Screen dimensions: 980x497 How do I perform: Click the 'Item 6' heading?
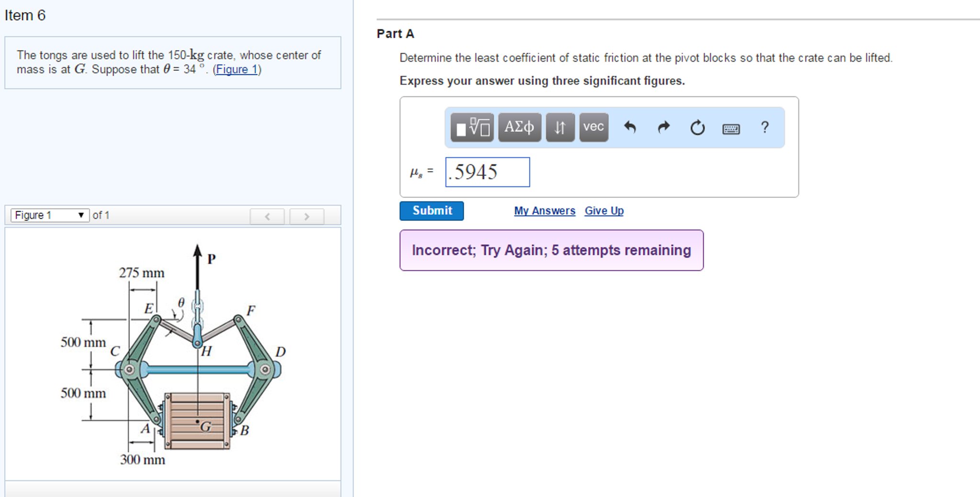tap(25, 15)
